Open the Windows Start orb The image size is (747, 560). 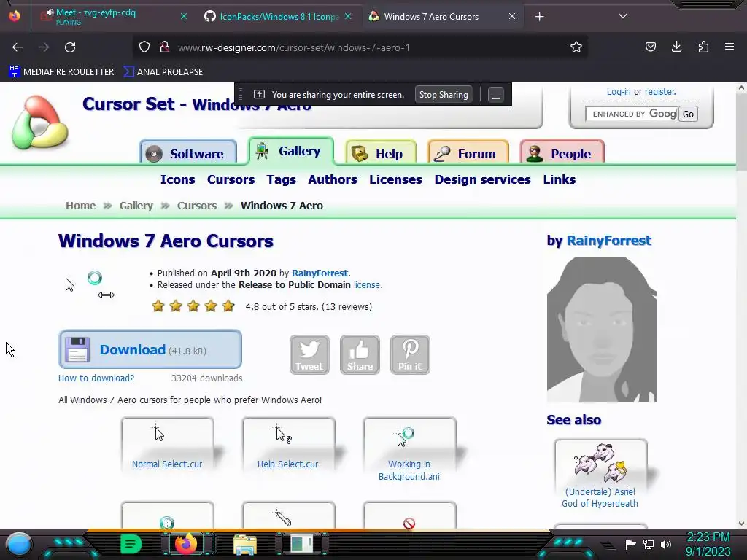tap(19, 544)
